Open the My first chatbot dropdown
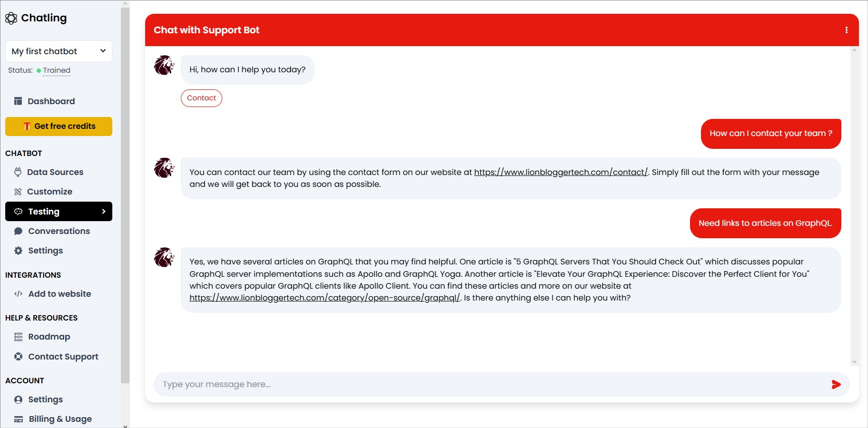This screenshot has width=868, height=428. point(59,51)
